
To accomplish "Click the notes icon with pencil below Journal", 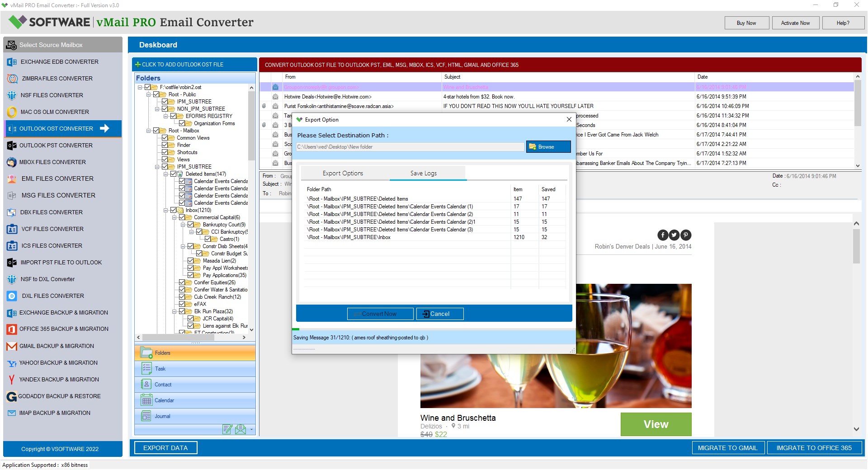I will point(227,429).
